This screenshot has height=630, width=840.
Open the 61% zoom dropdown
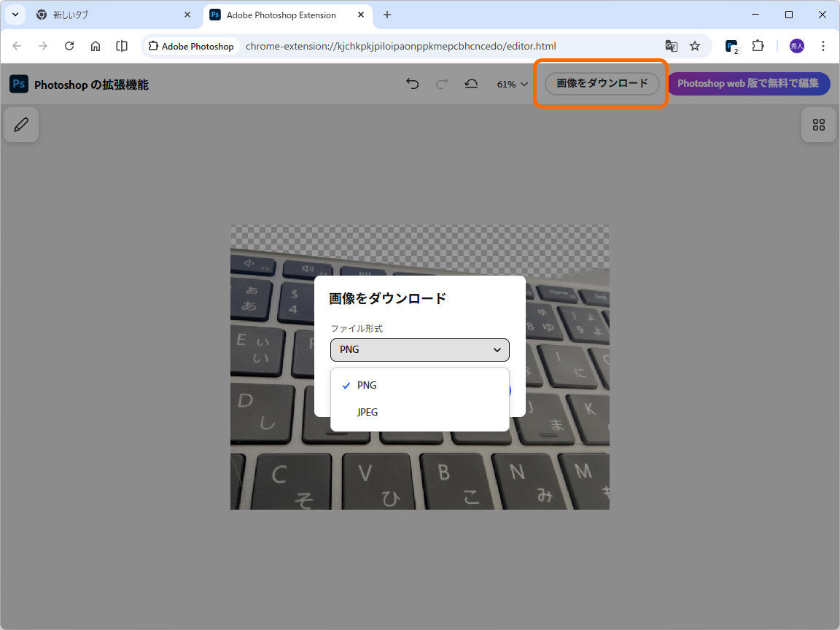(x=511, y=83)
